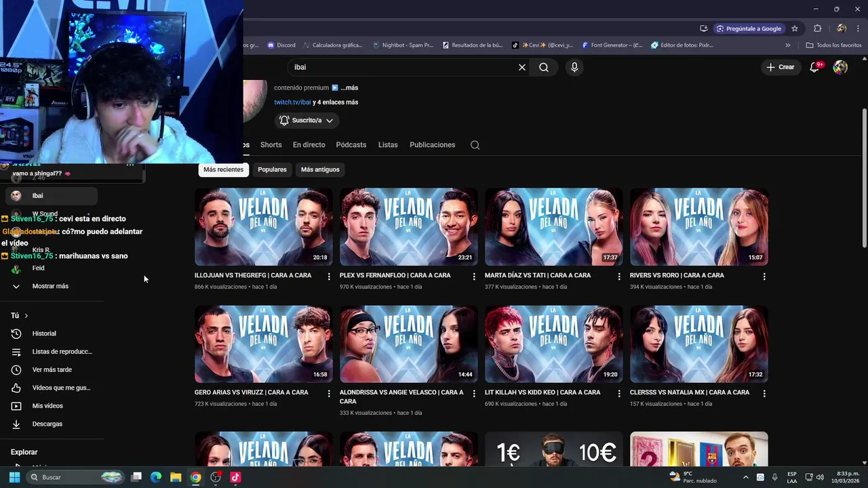Switch to the Publicaciones channel tab
The height and width of the screenshot is (488, 868).
tap(432, 145)
